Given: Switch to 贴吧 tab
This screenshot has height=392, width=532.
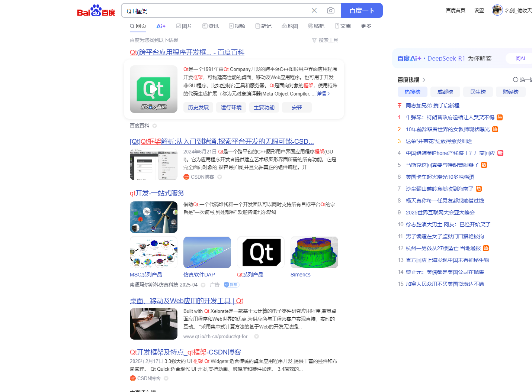Looking at the screenshot, I should coord(316,26).
